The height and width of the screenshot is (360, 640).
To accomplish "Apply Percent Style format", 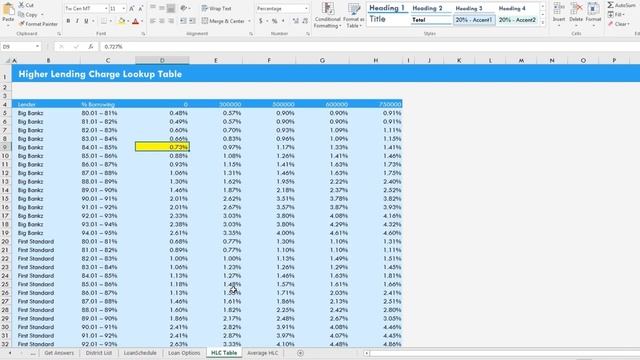I will [x=275, y=21].
